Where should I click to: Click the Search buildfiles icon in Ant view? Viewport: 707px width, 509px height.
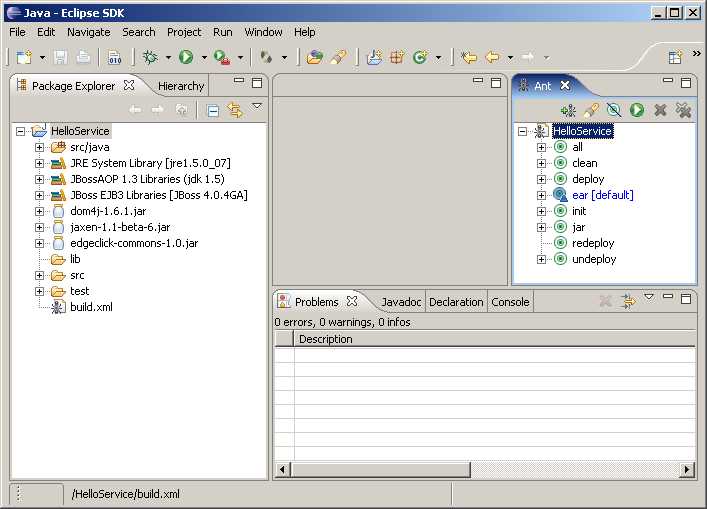click(x=592, y=110)
